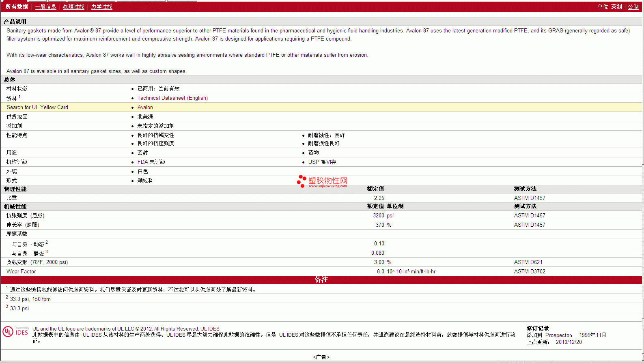Click the 机械性能 section header

pos(15,206)
